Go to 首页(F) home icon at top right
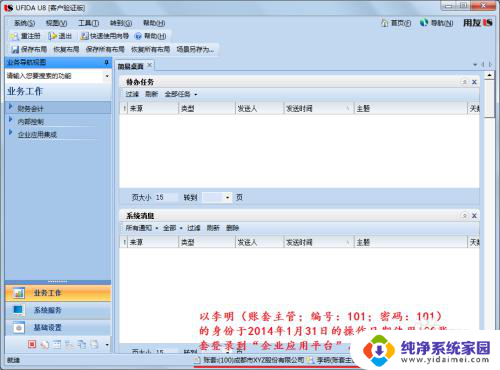Image resolution: width=500 pixels, height=370 pixels. pos(384,23)
